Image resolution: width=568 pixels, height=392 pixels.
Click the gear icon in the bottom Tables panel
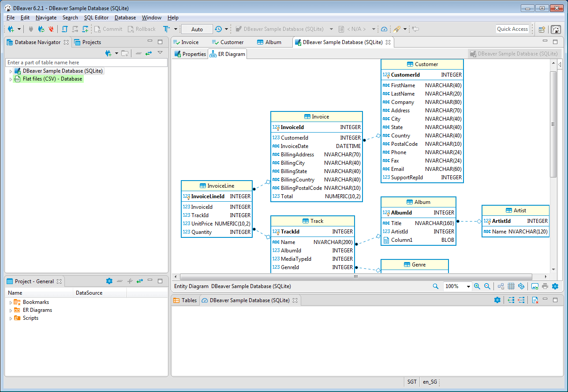[x=497, y=300]
